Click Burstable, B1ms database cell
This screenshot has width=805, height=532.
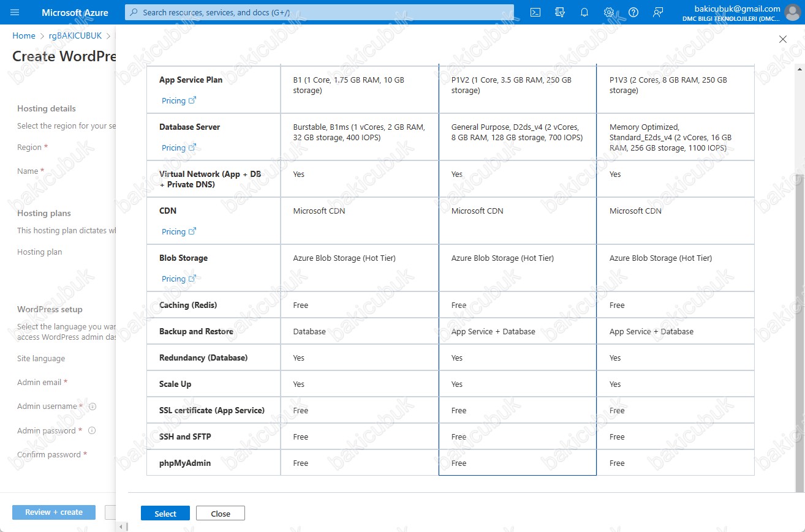[360, 137]
